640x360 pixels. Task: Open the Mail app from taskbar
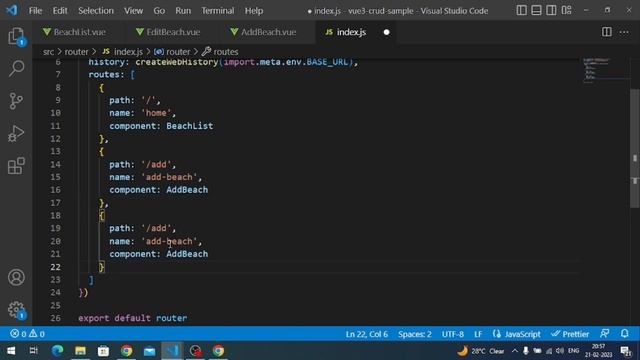[149, 351]
